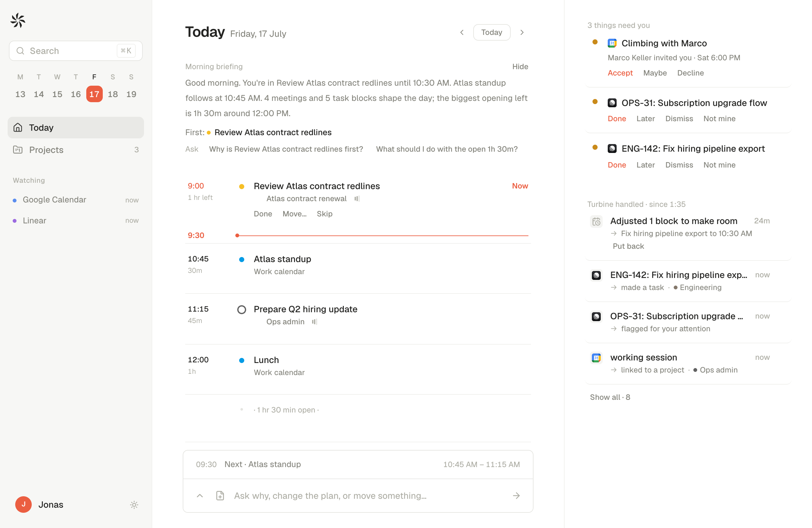812x528 pixels.
Task: Click the Today button in header
Action: coord(491,32)
